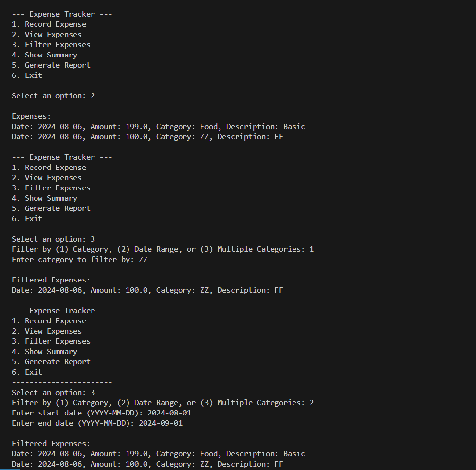Click the "Filtered Expenses:" heading below the ZZ prompt
476x470 pixels.
point(51,280)
